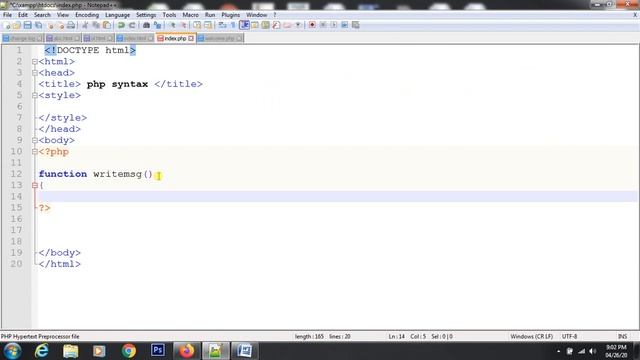Open the Edit menu
640x360 pixels.
click(23, 15)
